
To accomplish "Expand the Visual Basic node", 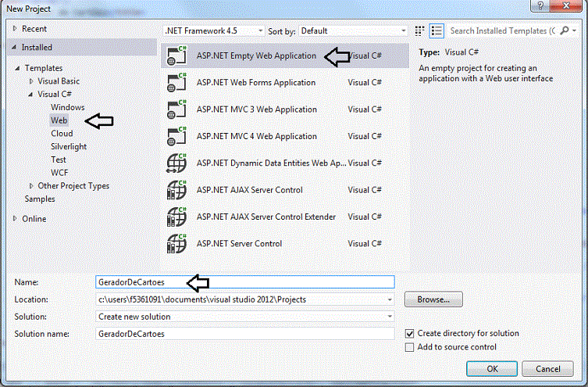I will pos(31,81).
